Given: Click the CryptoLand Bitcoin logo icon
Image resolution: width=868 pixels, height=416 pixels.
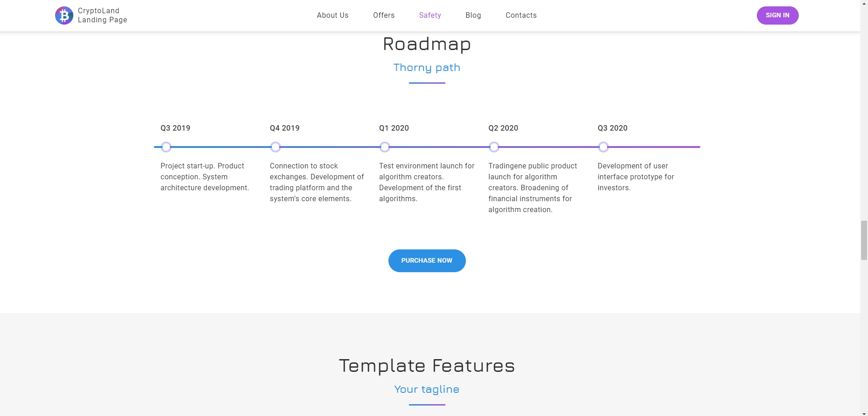Looking at the screenshot, I should [64, 15].
